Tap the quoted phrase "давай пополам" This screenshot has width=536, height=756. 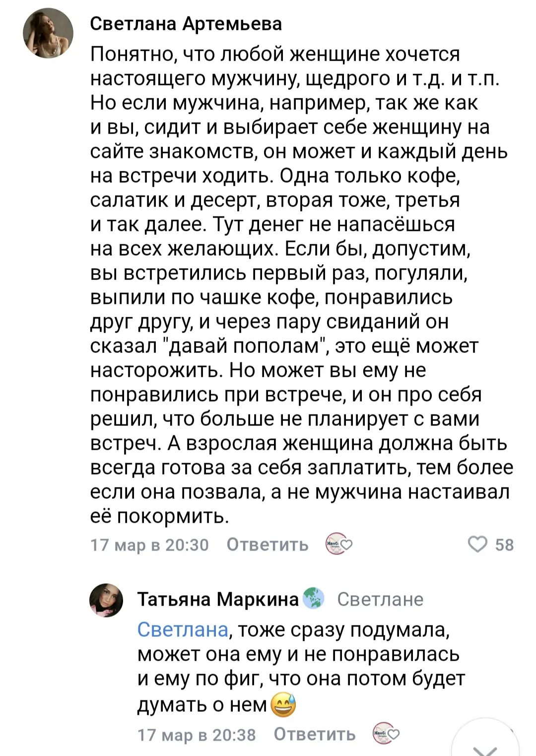click(x=244, y=345)
